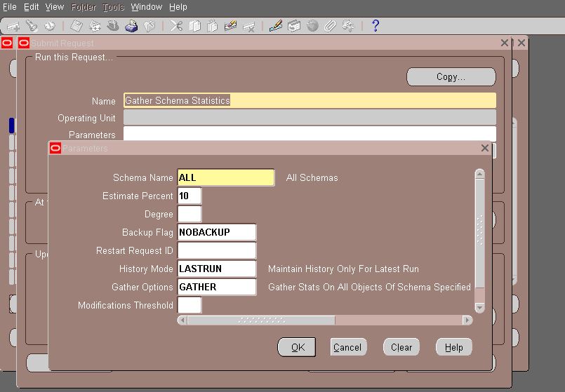Open the View menu
565x392 pixels.
coord(55,7)
